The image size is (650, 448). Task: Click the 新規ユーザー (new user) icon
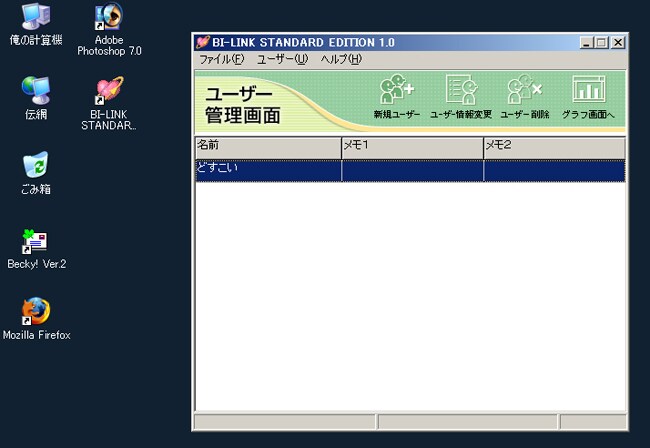[x=397, y=96]
